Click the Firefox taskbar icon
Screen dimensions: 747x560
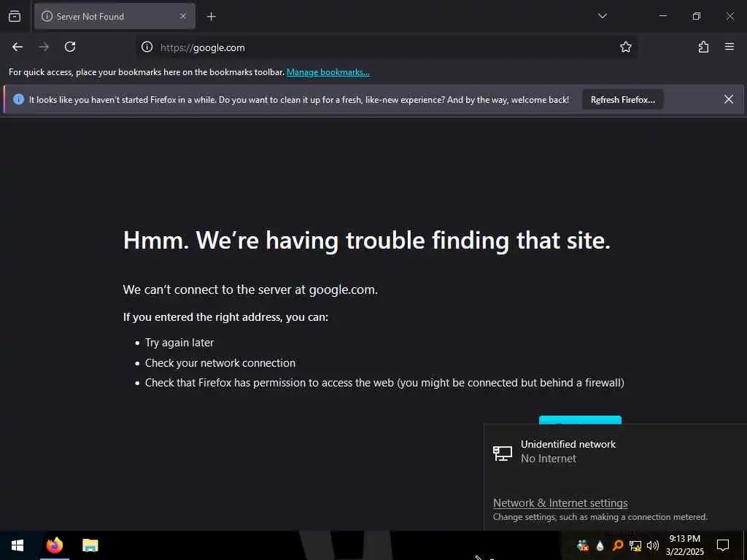coord(55,545)
